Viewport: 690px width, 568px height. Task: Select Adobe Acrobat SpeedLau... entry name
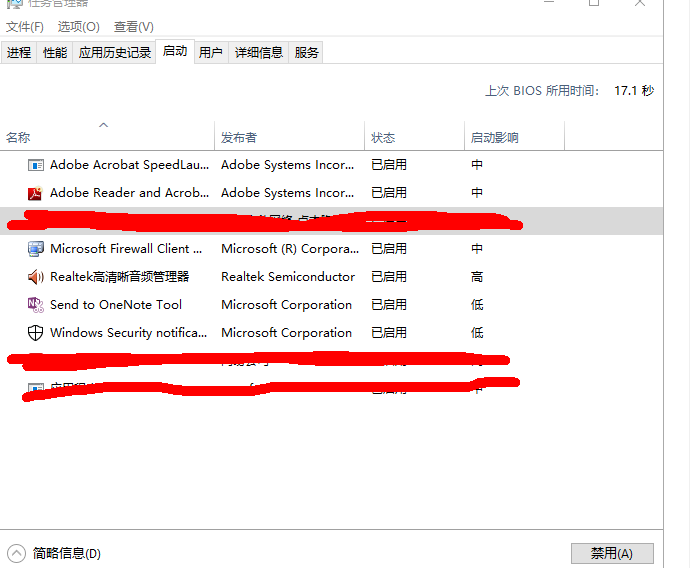129,165
